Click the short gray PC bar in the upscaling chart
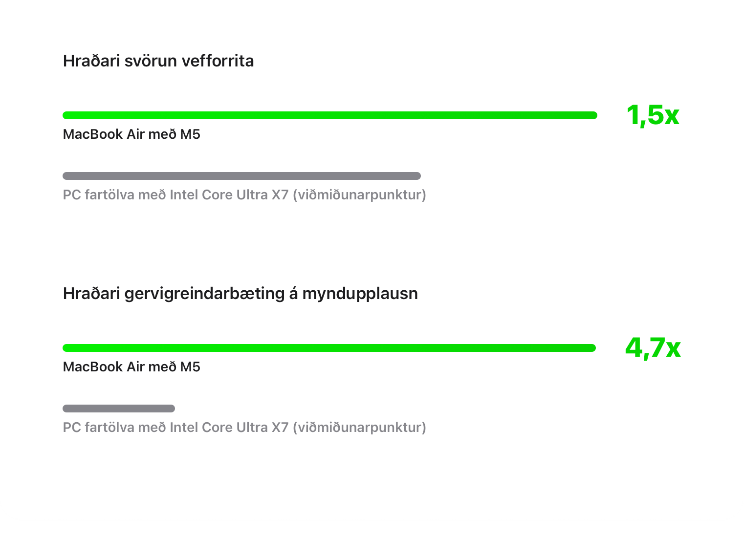Viewport: 744px width, 560px height. 119,409
